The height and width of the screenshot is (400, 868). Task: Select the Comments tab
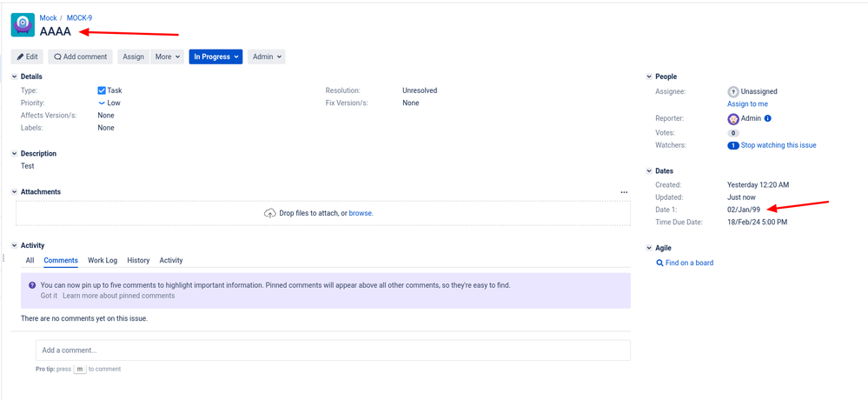(x=61, y=260)
